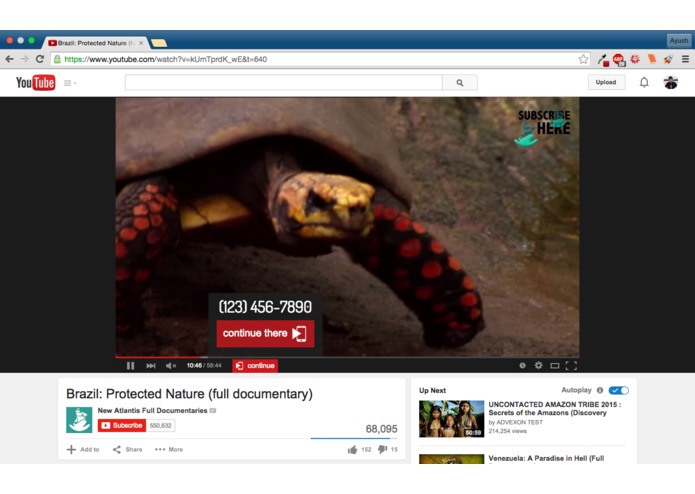
Task: Open New Atlantis Full Documentaries channel link
Action: 152,411
